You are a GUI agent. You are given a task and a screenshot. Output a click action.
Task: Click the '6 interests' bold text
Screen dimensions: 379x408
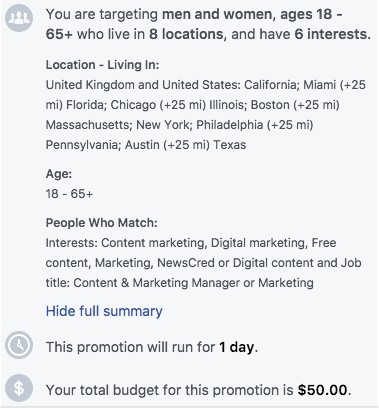[x=331, y=34]
